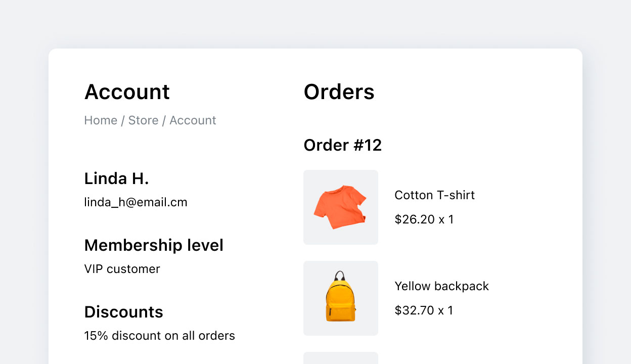Open the yellow backpack product thumbnail
This screenshot has width=631, height=364.
click(340, 298)
